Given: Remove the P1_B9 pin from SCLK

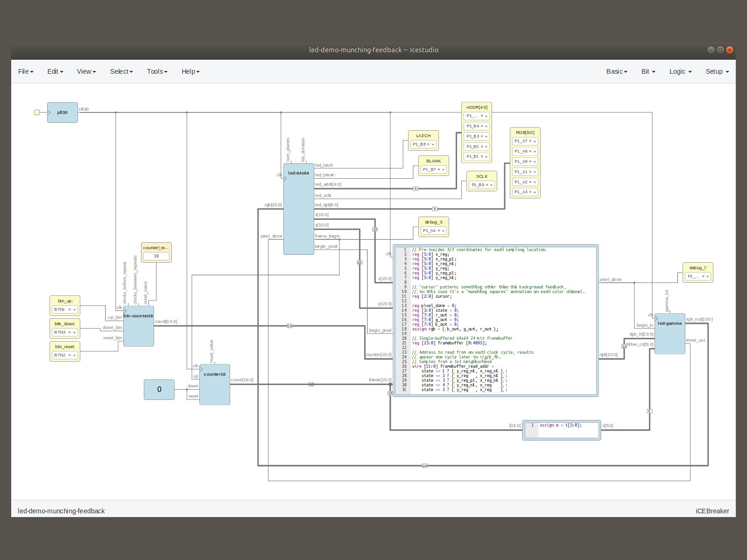Looking at the screenshot, I should tap(487, 185).
